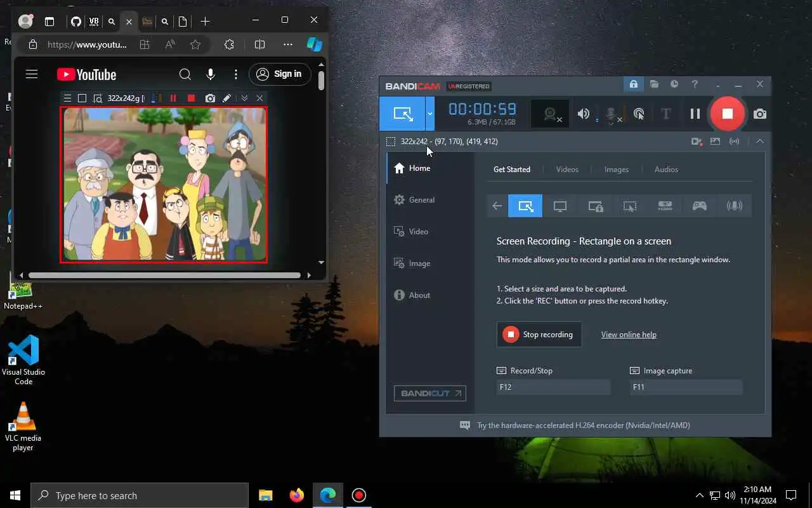This screenshot has height=508, width=812.
Task: Pause the Bandicam recording
Action: [x=695, y=114]
